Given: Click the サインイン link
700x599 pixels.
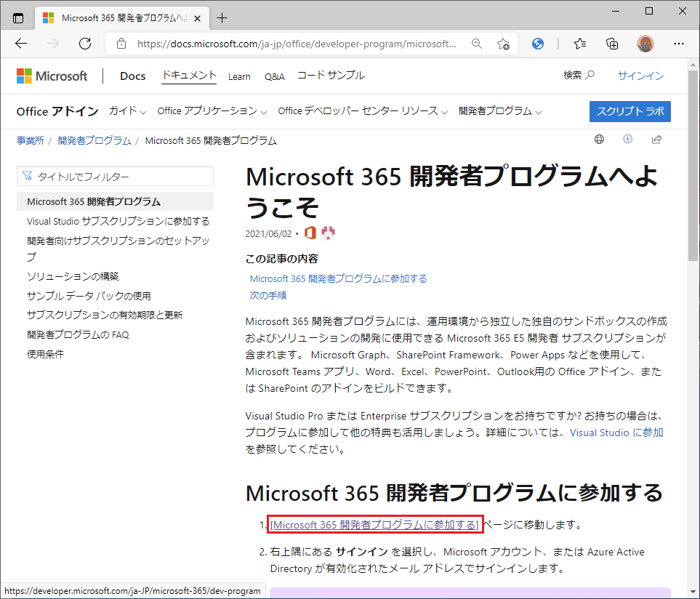Looking at the screenshot, I should click(640, 76).
